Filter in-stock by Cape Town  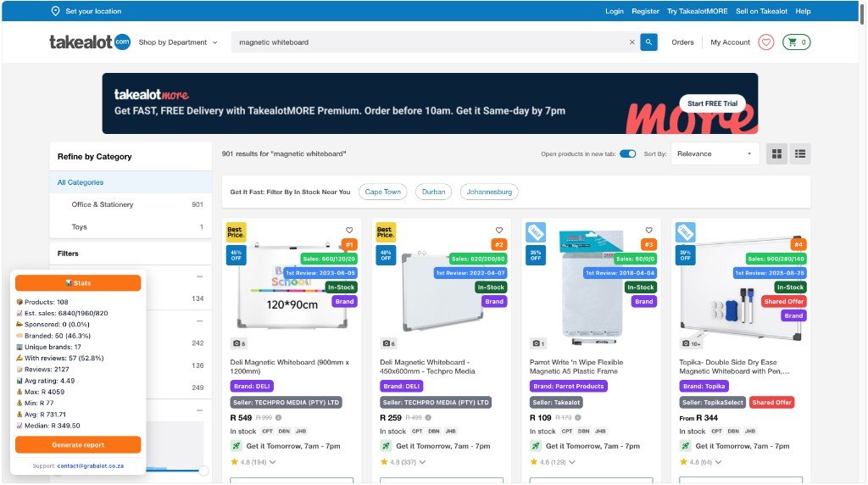[x=382, y=192]
